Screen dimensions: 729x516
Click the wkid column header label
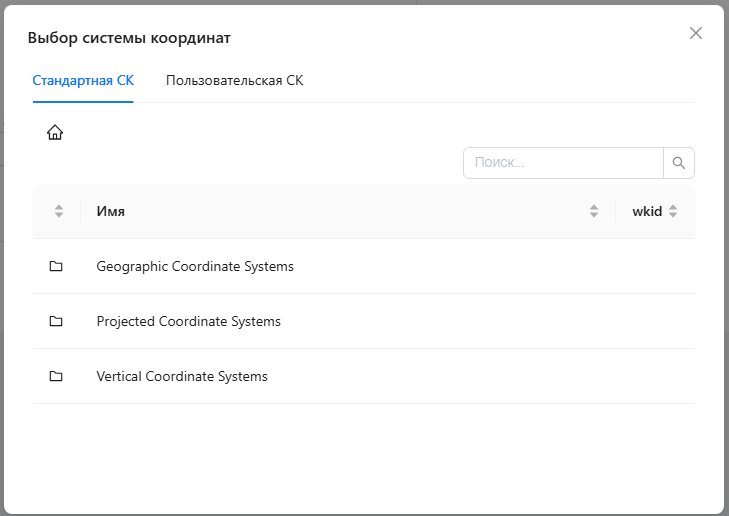point(647,211)
